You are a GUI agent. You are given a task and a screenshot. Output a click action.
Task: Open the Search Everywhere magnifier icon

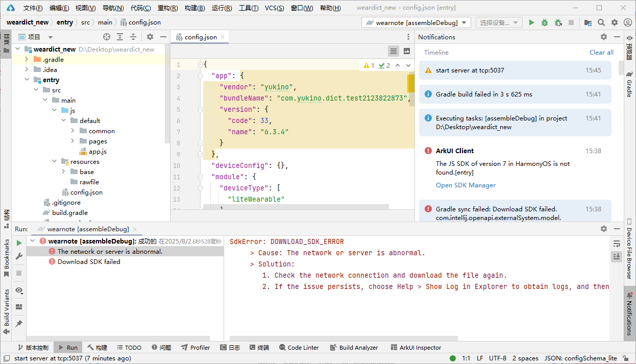[601, 22]
